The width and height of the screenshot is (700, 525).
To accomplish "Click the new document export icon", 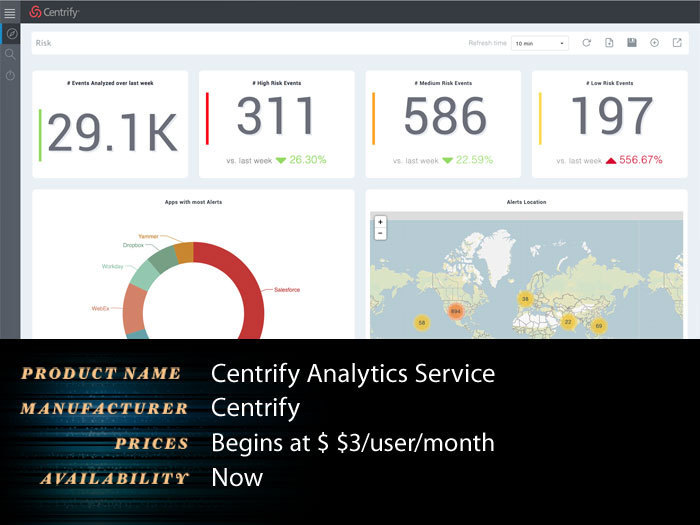I will 609,43.
